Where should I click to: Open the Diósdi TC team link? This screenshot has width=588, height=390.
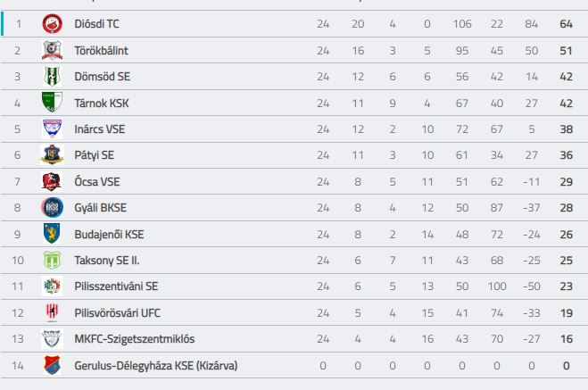click(x=96, y=24)
